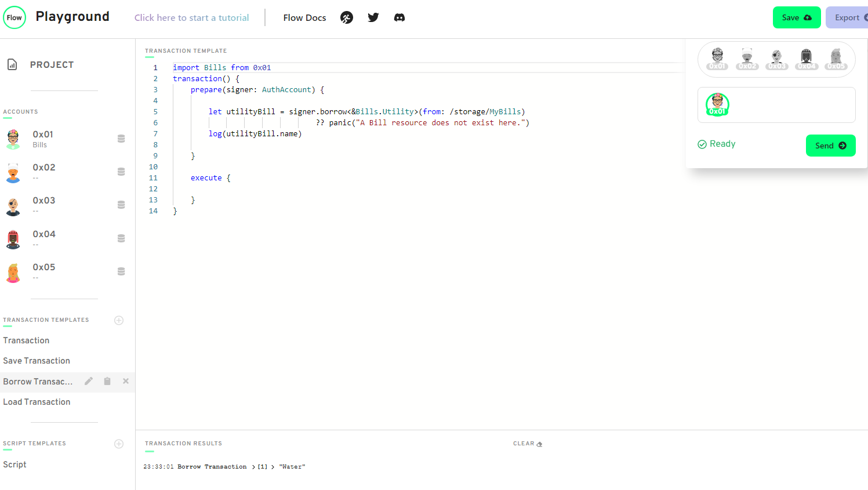Click the panic message code line
Screen dimensions: 868x490
(x=423, y=123)
